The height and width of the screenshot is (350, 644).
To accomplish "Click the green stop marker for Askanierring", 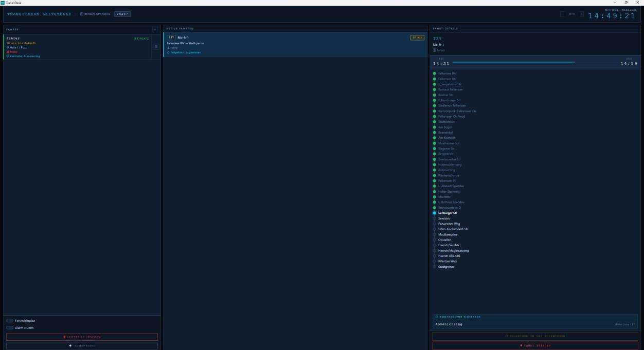I will click(434, 170).
